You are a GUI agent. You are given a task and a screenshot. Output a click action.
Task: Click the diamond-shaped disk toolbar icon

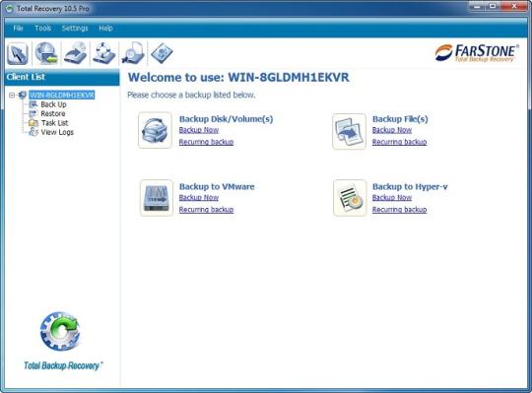(162, 53)
